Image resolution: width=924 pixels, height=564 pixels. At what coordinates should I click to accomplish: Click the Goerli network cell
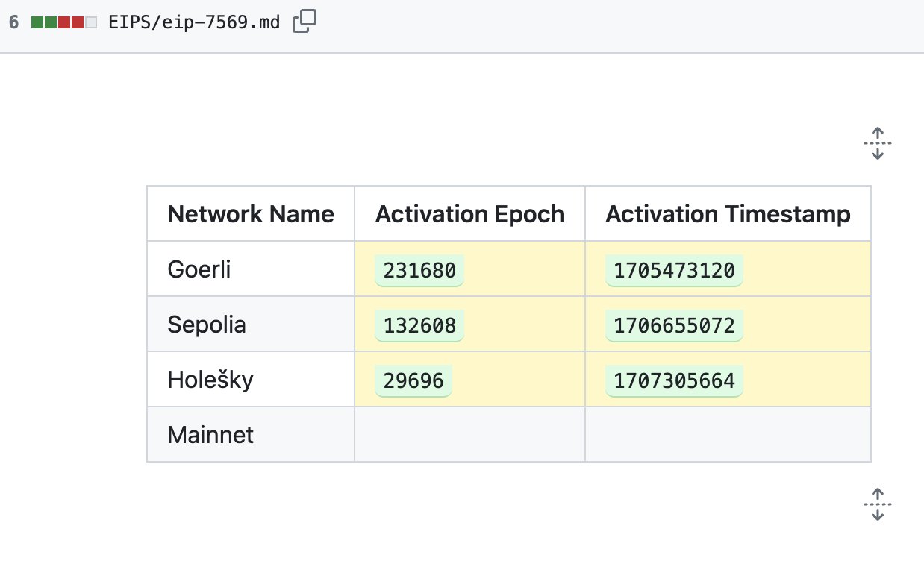click(x=251, y=269)
